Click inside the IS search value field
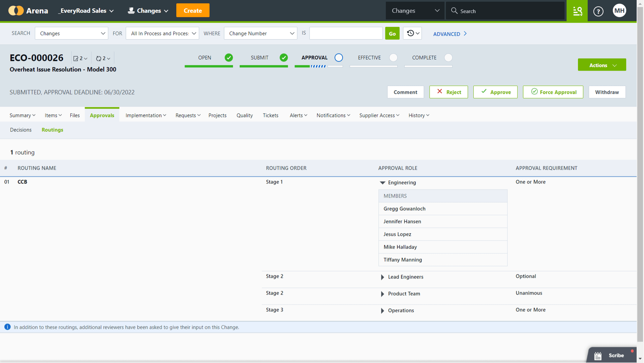The height and width of the screenshot is (363, 644). pyautogui.click(x=346, y=33)
